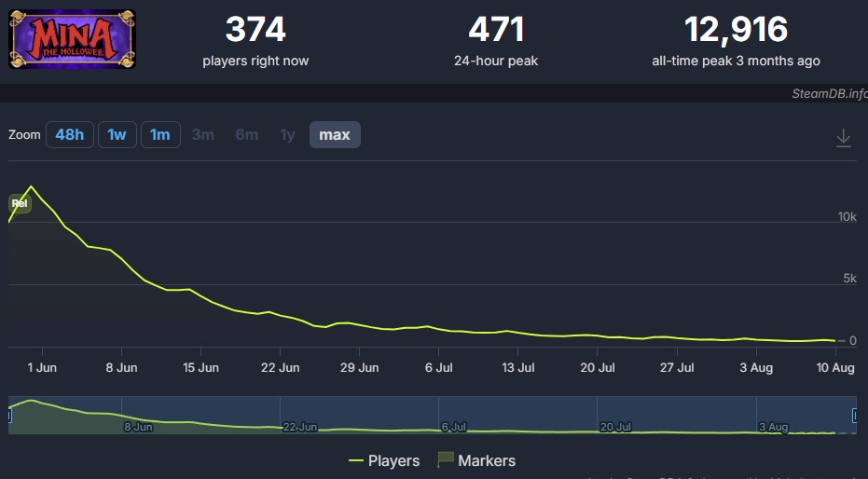Viewport: 868px width, 479px height.
Task: Click the 'all-time peak 3 months ago' caption
Action: [x=736, y=61]
